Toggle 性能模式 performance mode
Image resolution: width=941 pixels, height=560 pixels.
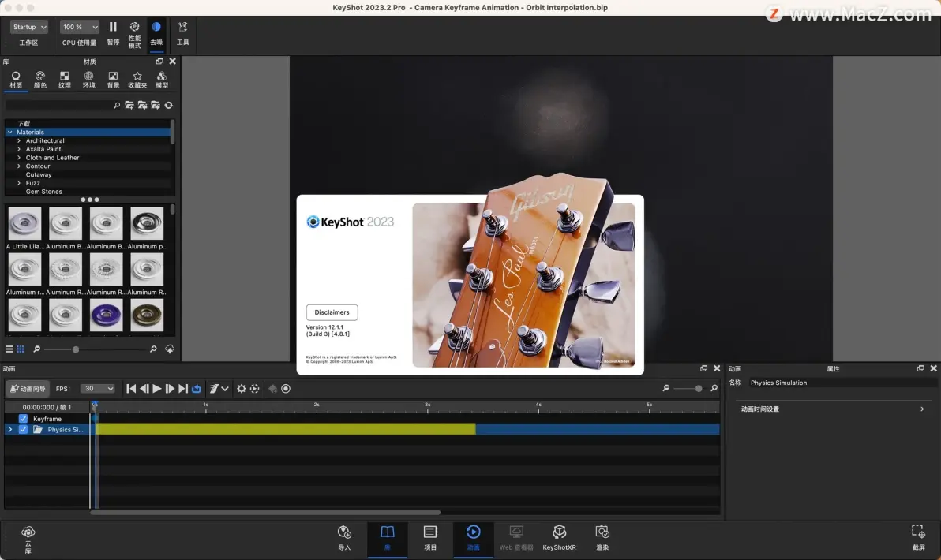[x=134, y=35]
